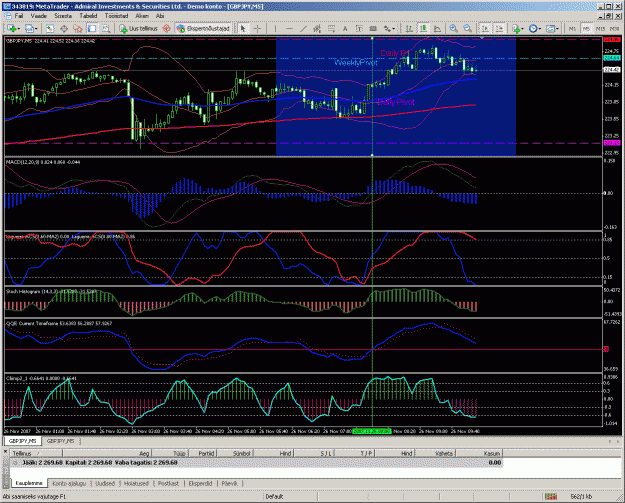
Task: Toggle the Market Watch window icon
Action: [50, 29]
